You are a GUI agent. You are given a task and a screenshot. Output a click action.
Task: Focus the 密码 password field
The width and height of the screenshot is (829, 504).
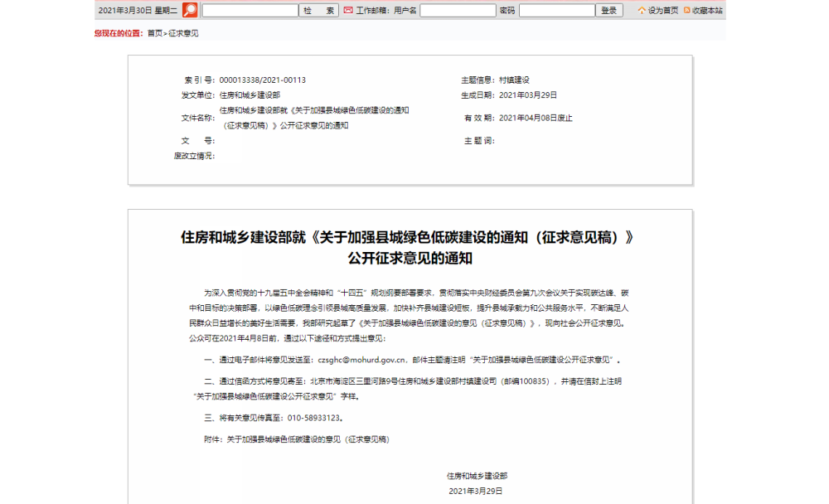(x=556, y=11)
